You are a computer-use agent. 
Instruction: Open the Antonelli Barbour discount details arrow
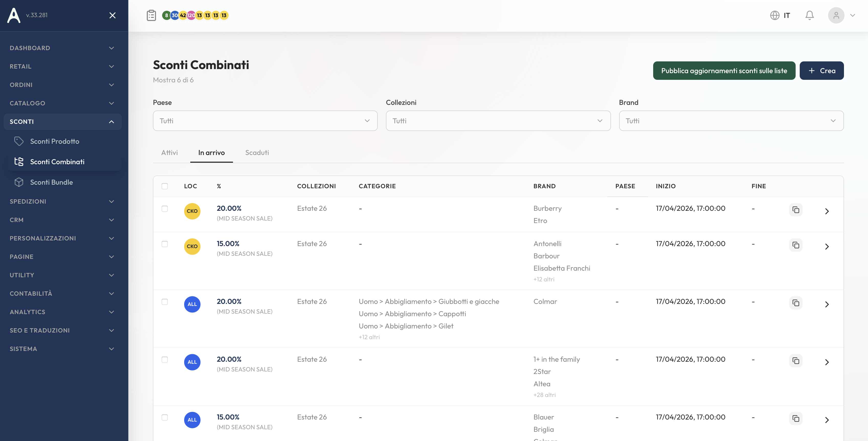click(827, 246)
